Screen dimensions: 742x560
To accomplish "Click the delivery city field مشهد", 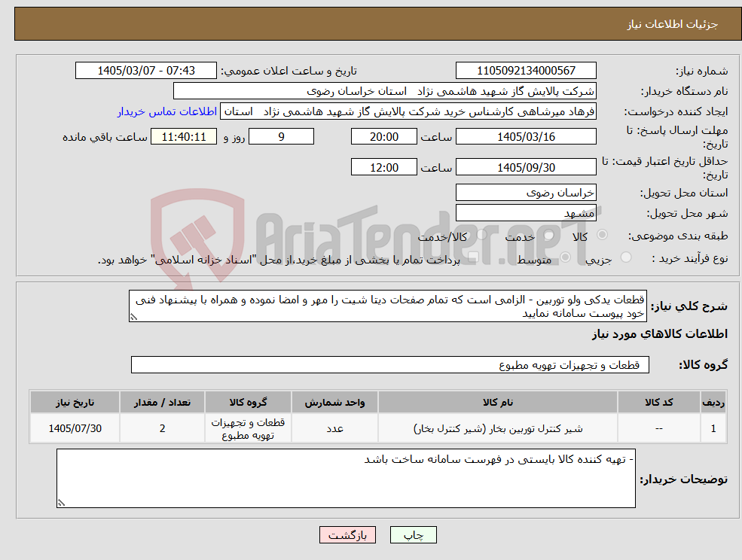I will click(x=526, y=213).
